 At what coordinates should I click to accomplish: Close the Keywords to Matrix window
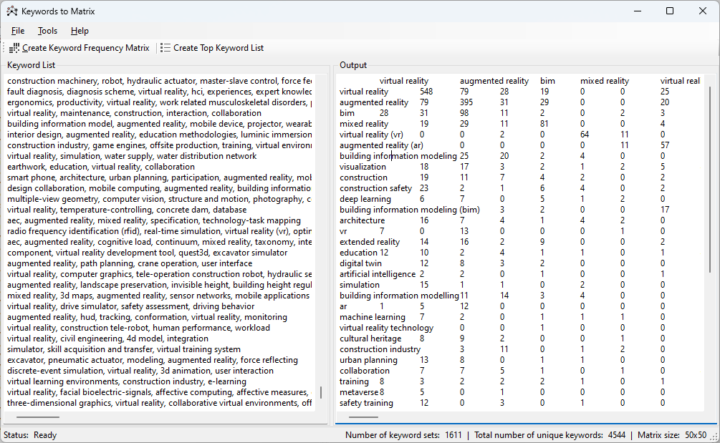pyautogui.click(x=703, y=11)
